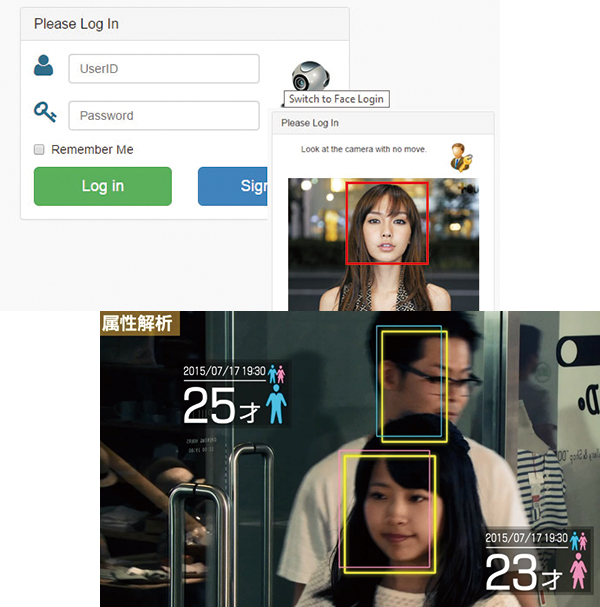Click the red face detection box in camera preview

387,222
